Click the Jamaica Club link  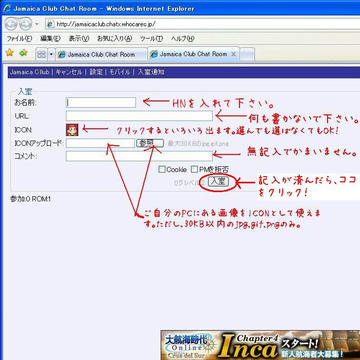tap(29, 72)
